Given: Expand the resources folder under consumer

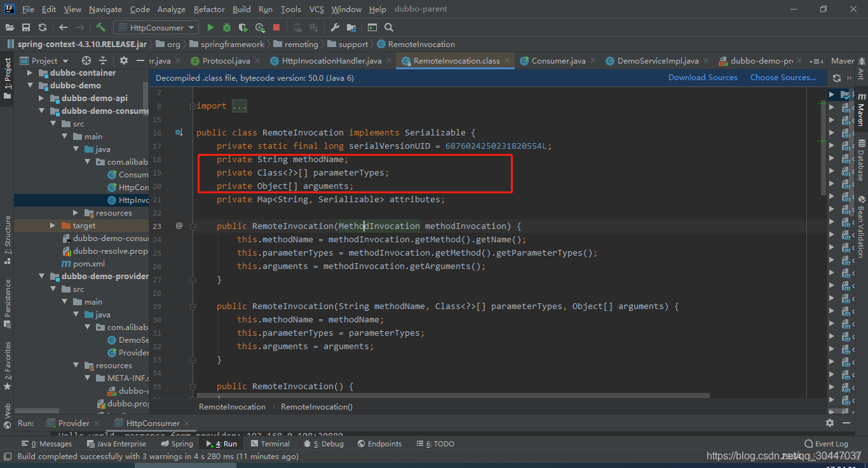Looking at the screenshot, I should point(76,212).
